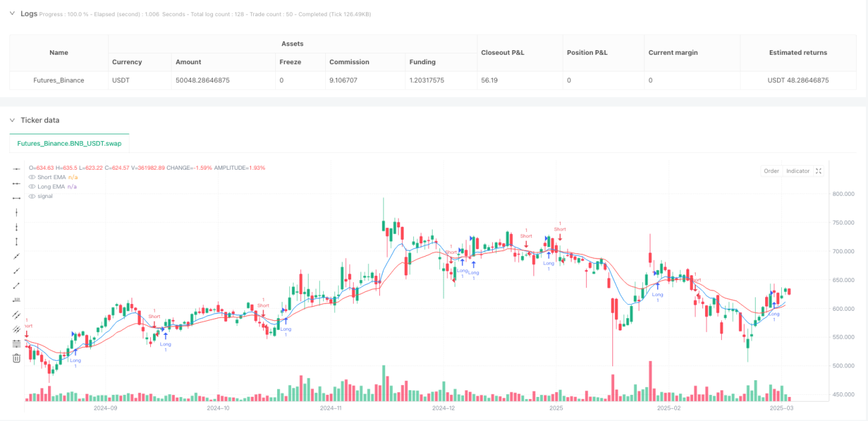The width and height of the screenshot is (868, 421).
Task: Click the Futures_Binance row in assets table
Action: [x=433, y=80]
